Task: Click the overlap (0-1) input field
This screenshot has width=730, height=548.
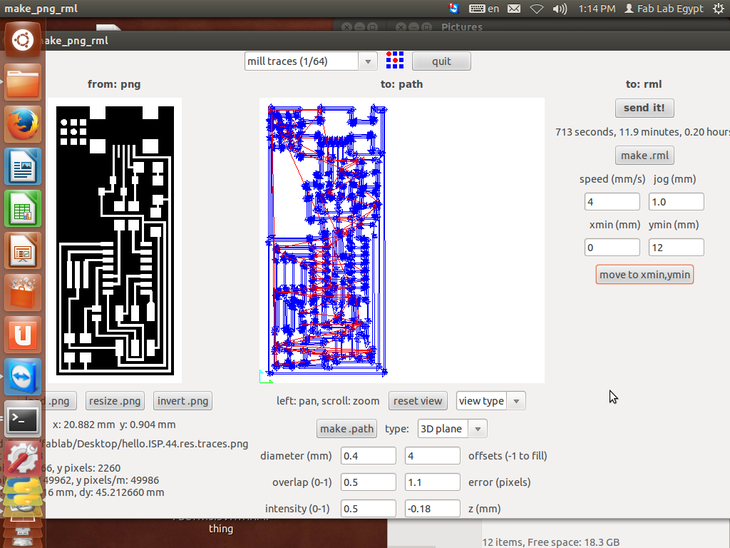Action: coord(368,482)
